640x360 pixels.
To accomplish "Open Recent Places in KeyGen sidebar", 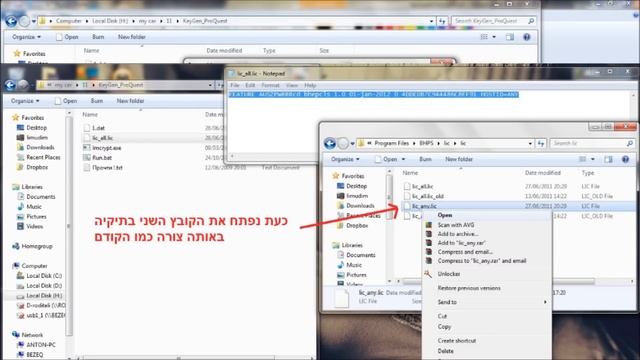I will click(x=43, y=157).
